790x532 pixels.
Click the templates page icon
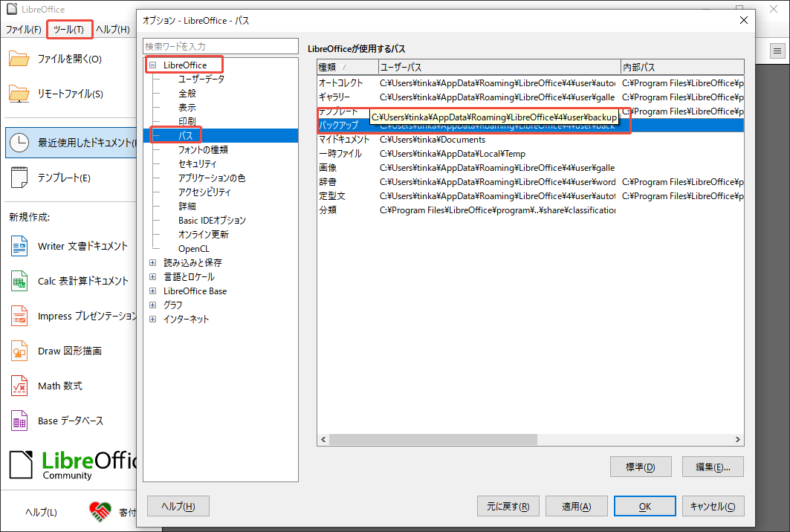tap(19, 178)
